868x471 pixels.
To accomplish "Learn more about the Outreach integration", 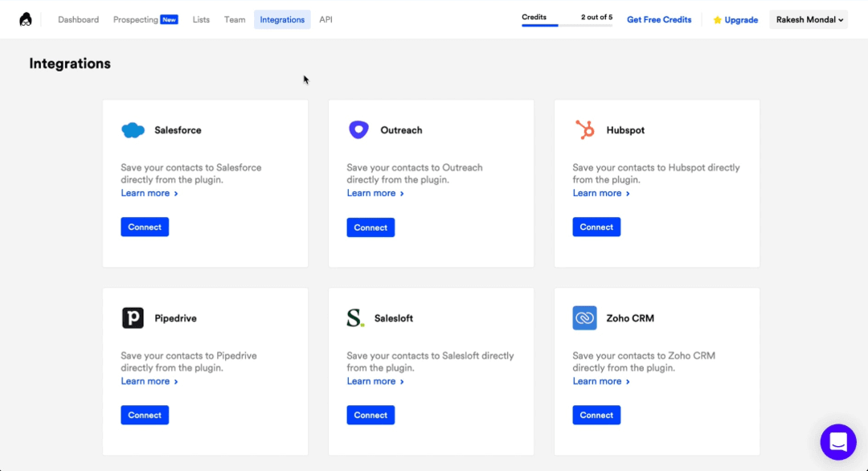I will coord(371,193).
